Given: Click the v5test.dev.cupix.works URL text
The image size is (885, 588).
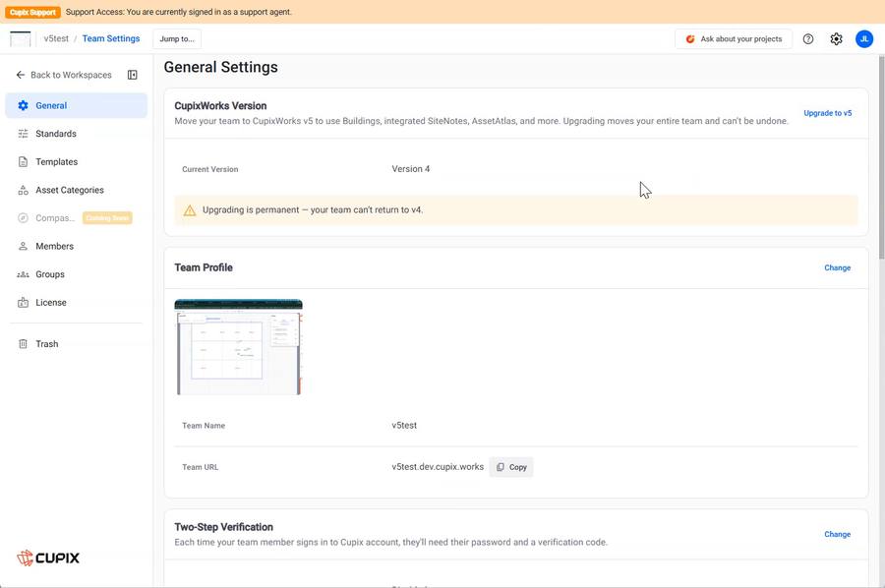Looking at the screenshot, I should (438, 467).
